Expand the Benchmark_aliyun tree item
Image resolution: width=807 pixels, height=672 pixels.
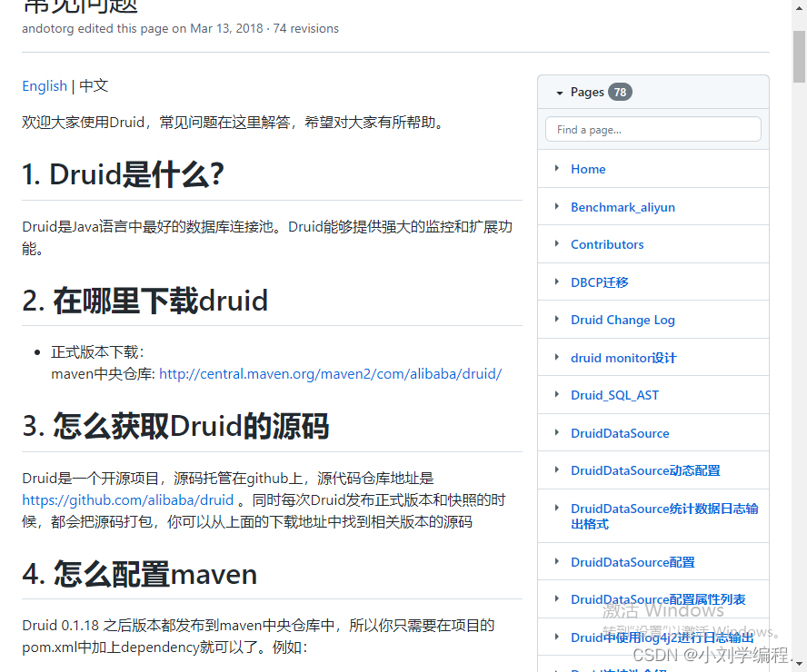pos(557,207)
